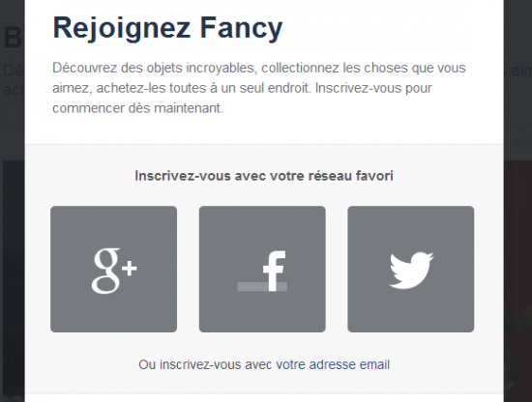
Task: Select the Twitter bird icon
Action: (x=411, y=271)
